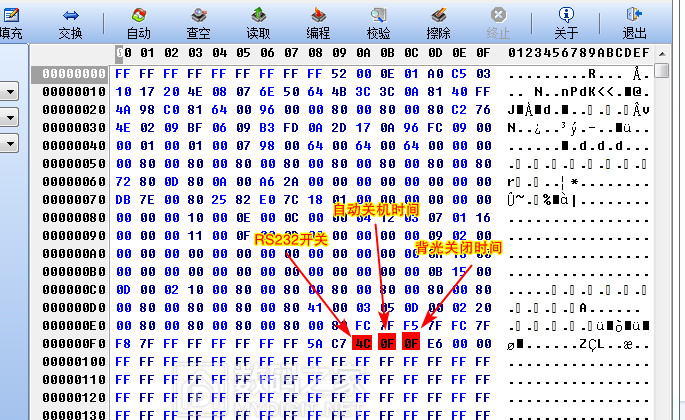Click the 编程 (Program) icon
The image size is (685, 420).
coord(319,15)
